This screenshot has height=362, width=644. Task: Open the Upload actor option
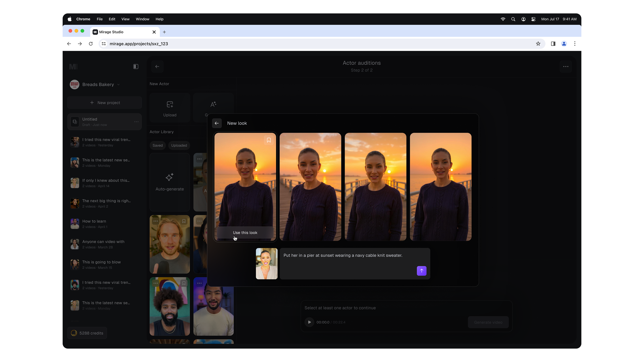(x=170, y=108)
